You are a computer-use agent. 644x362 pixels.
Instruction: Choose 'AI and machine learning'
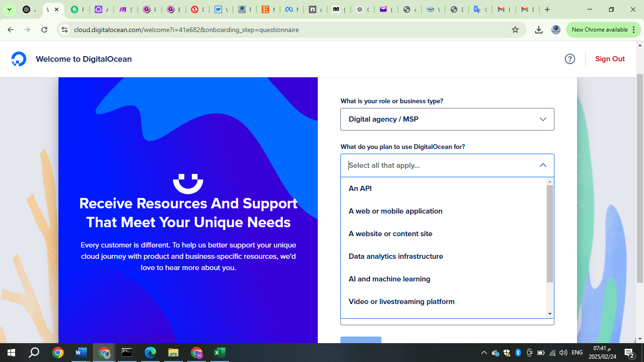pyautogui.click(x=444, y=279)
